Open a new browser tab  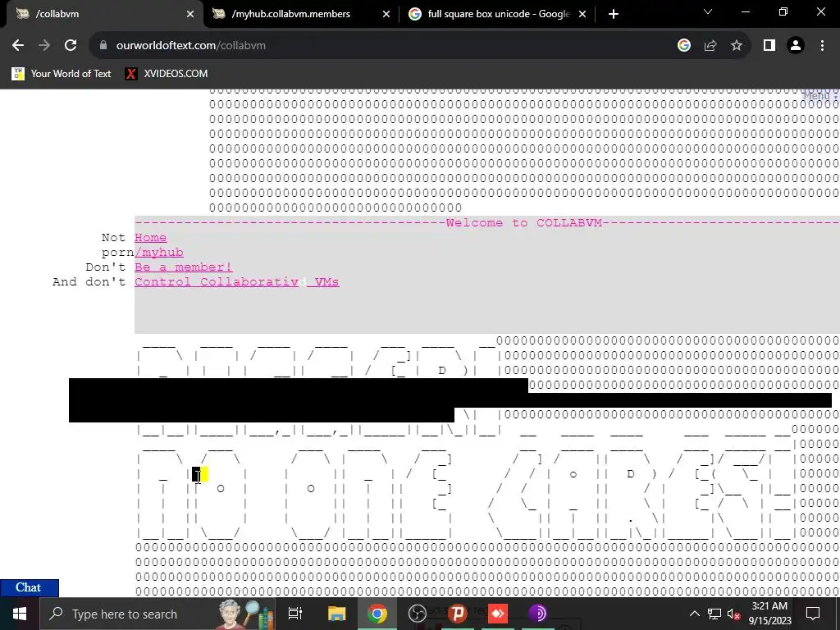click(614, 14)
